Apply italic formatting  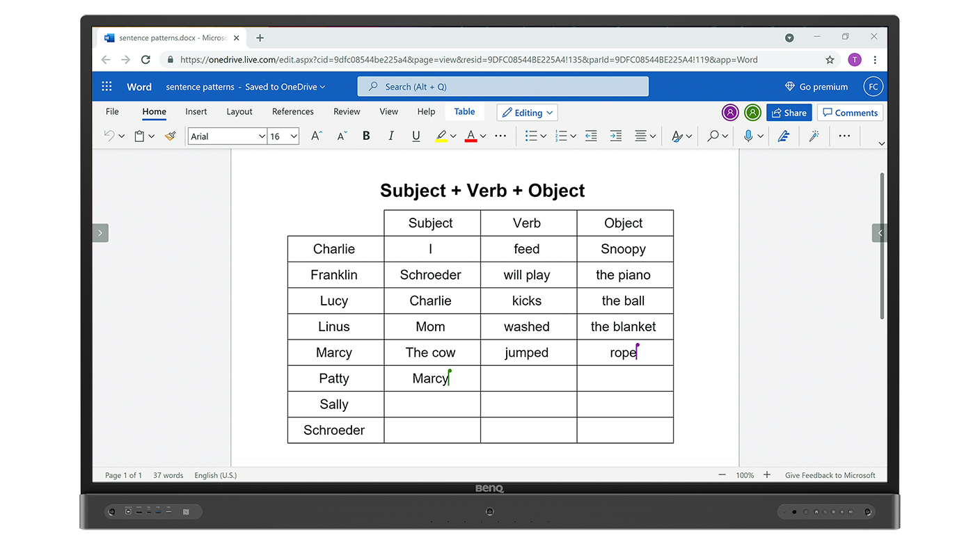(391, 136)
